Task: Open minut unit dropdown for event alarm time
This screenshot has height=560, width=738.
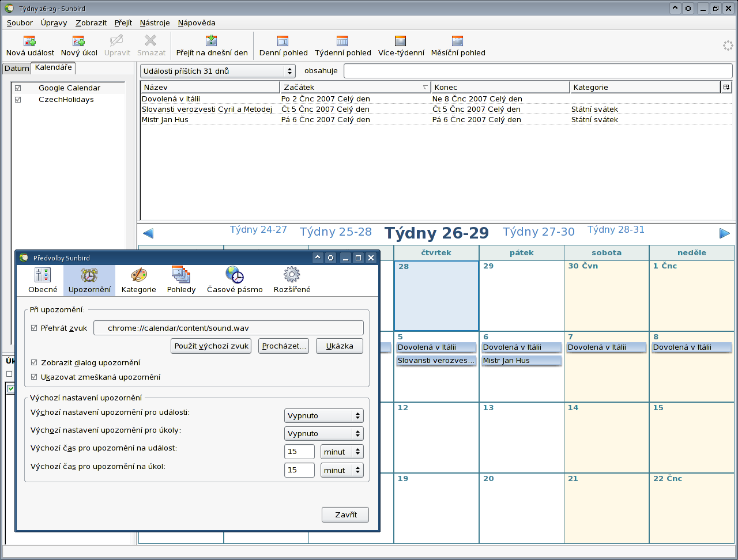Action: coord(342,452)
